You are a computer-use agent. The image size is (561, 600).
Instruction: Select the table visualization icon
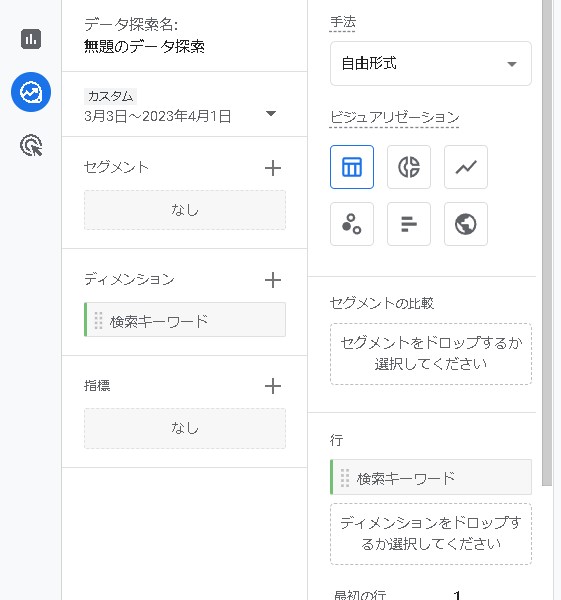click(x=352, y=167)
